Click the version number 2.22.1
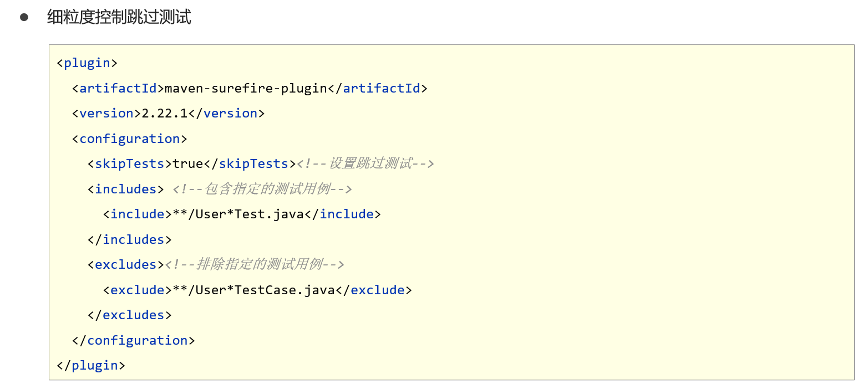 coord(165,113)
